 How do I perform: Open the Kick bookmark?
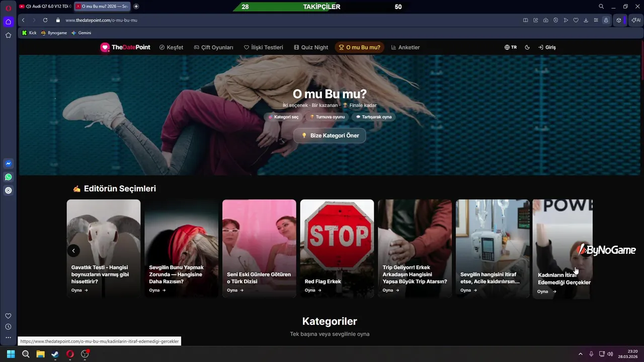tap(29, 33)
